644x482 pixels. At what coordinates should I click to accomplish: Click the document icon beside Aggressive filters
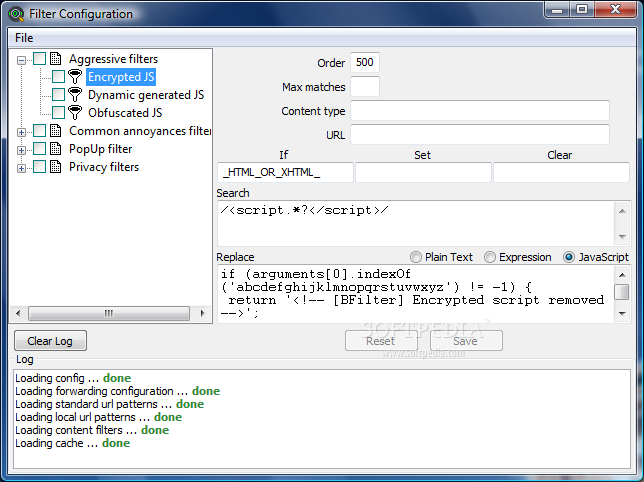55,59
